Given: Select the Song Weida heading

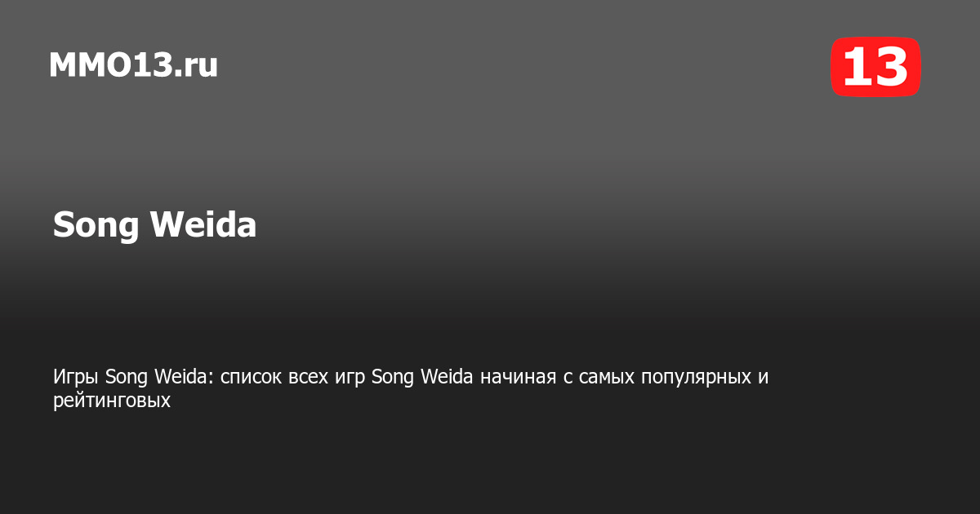Looking at the screenshot, I should point(154,225).
